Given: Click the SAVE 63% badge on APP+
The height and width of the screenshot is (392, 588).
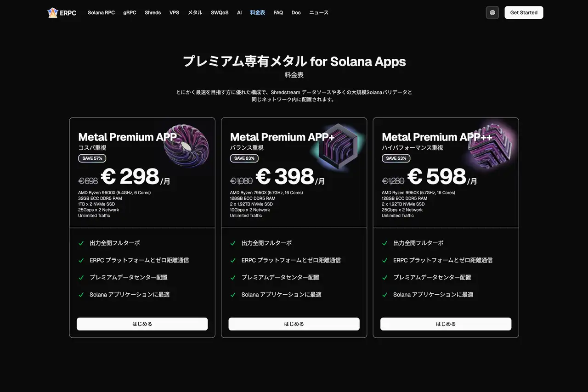Looking at the screenshot, I should [x=244, y=158].
